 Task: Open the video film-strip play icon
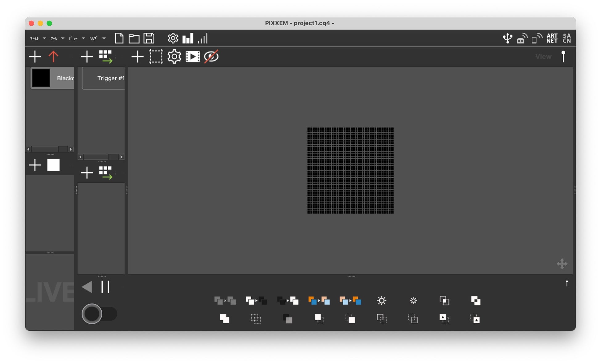pos(193,57)
